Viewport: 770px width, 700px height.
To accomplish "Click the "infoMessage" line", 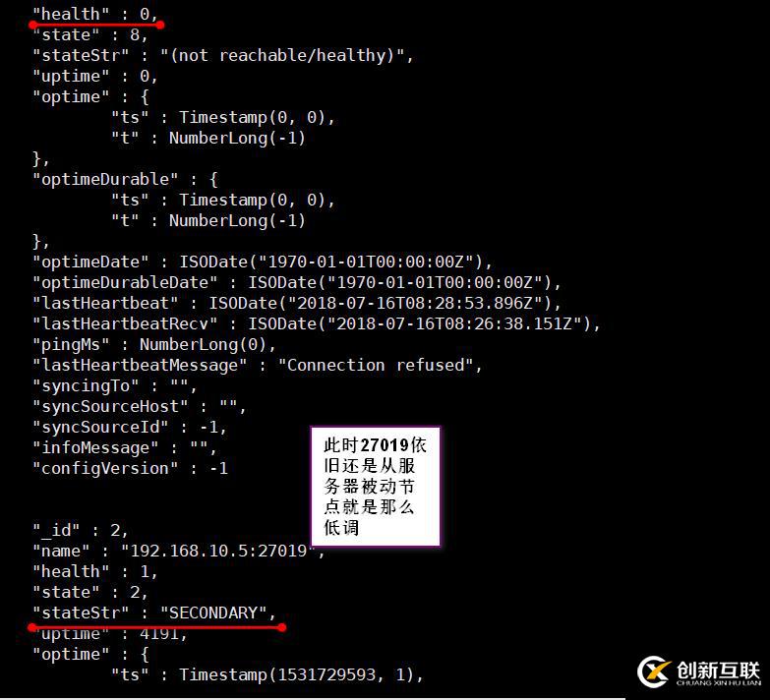I will point(125,447).
